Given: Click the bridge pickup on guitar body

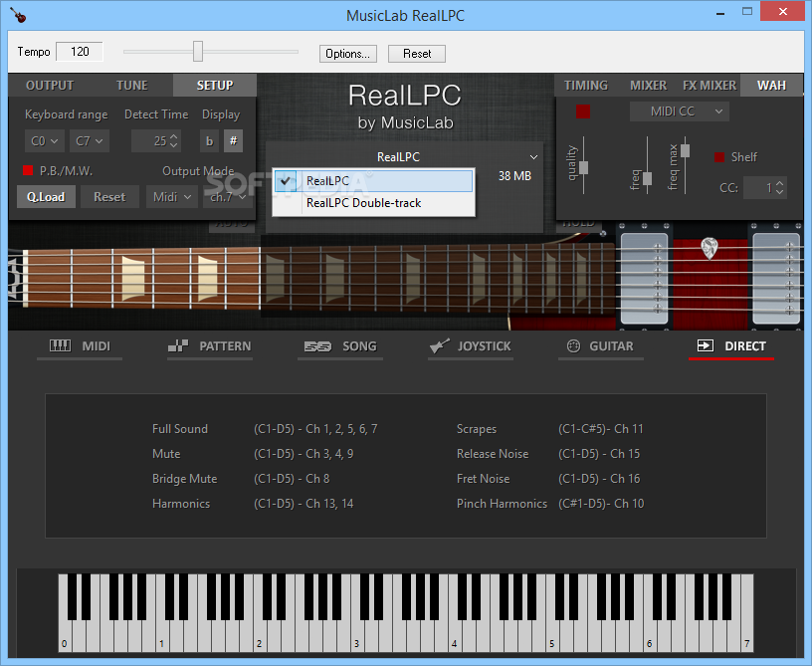Looking at the screenshot, I should [x=776, y=279].
